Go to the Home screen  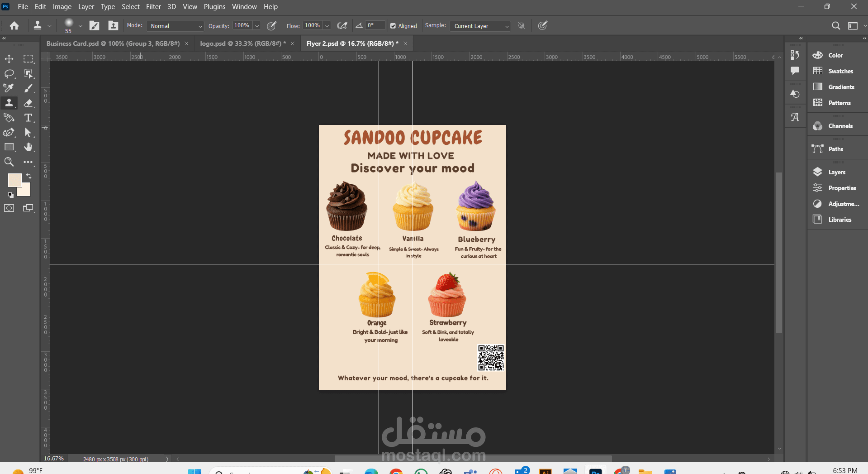click(14, 26)
